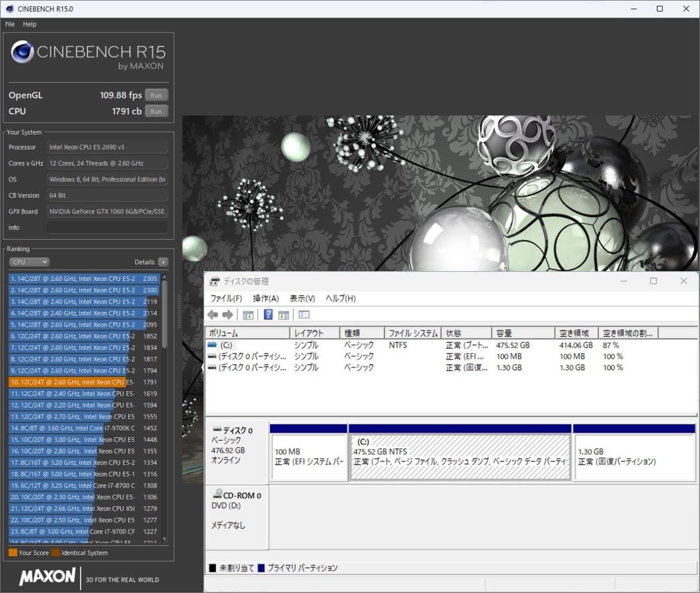Click the (C:) volume drive icon
This screenshot has height=593, width=700.
pos(212,345)
